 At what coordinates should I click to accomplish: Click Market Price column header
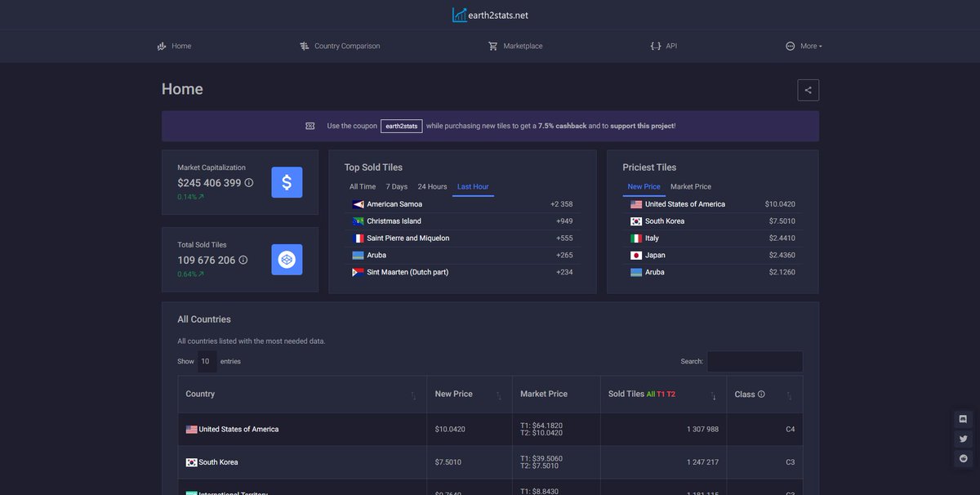(556, 394)
